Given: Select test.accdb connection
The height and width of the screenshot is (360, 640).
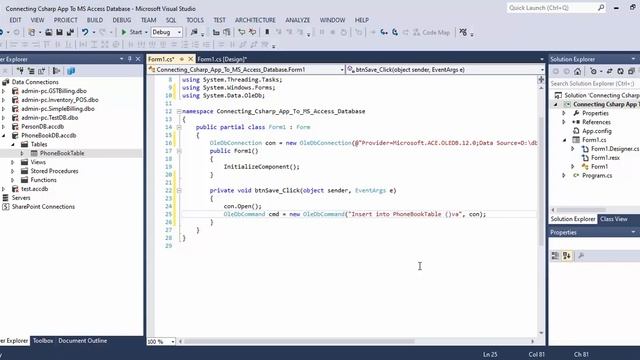Looking at the screenshot, I should (34, 189).
